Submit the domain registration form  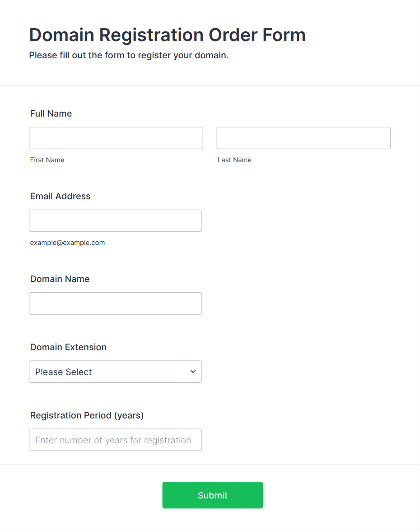[x=213, y=495]
